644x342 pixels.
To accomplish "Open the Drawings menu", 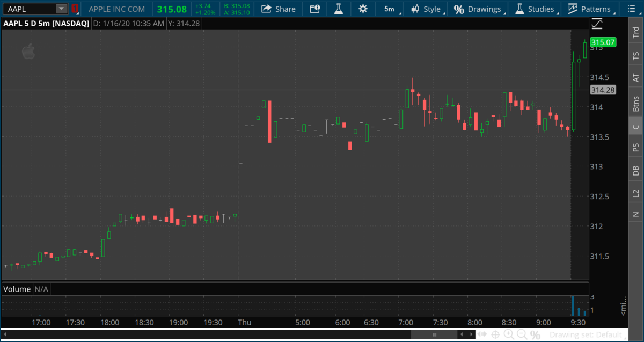I will pyautogui.click(x=479, y=9).
